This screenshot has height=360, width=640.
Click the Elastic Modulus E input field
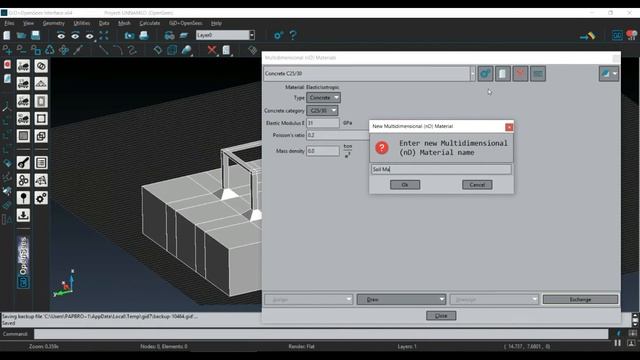click(323, 123)
